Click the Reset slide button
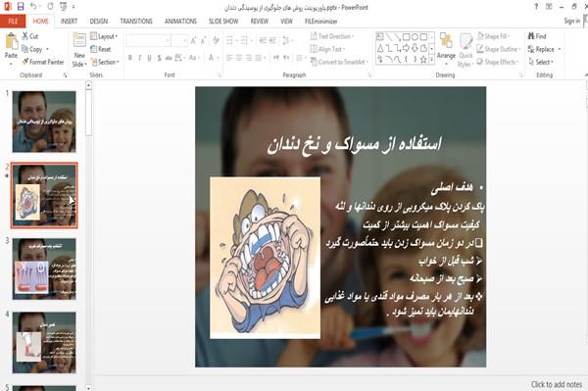 coord(101,49)
